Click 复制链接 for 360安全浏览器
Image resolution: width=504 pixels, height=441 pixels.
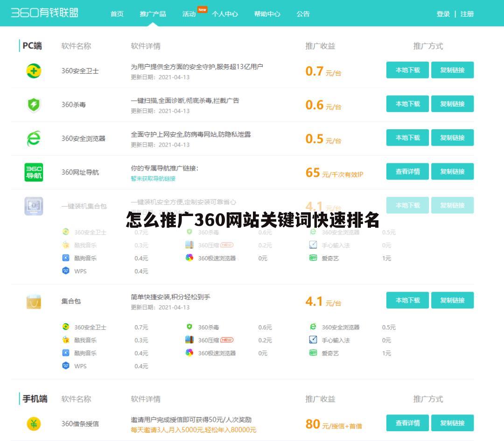tap(452, 137)
